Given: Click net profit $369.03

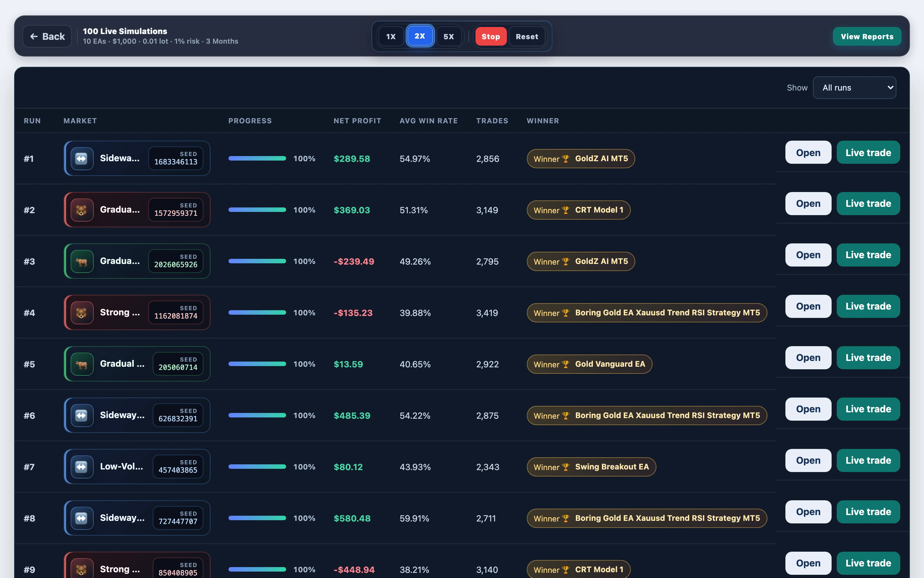Looking at the screenshot, I should [352, 210].
